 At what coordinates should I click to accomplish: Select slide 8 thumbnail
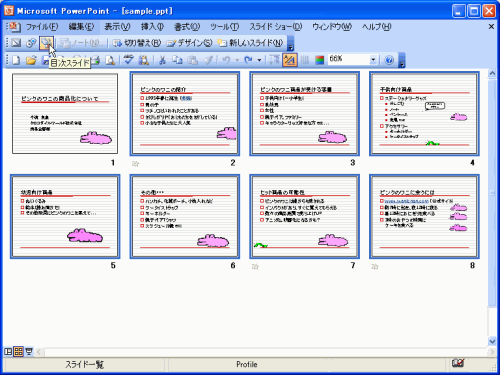[424, 216]
